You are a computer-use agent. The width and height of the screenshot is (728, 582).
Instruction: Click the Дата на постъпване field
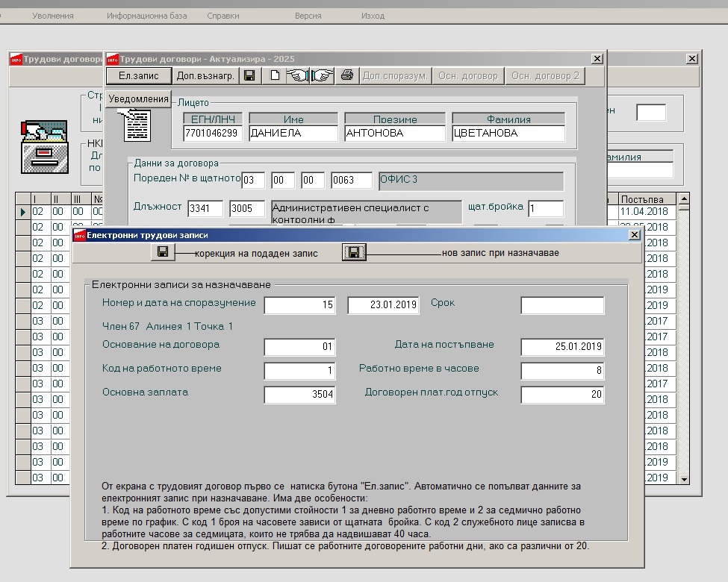[562, 347]
